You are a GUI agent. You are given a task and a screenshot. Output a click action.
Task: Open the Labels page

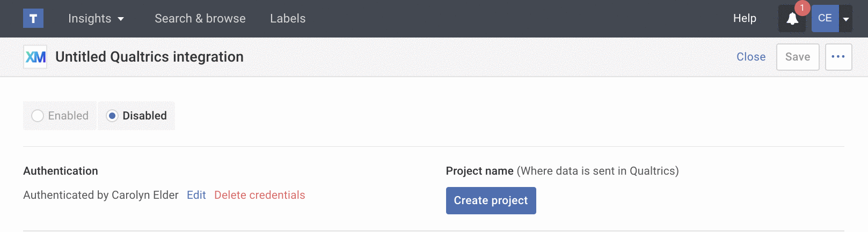(287, 19)
